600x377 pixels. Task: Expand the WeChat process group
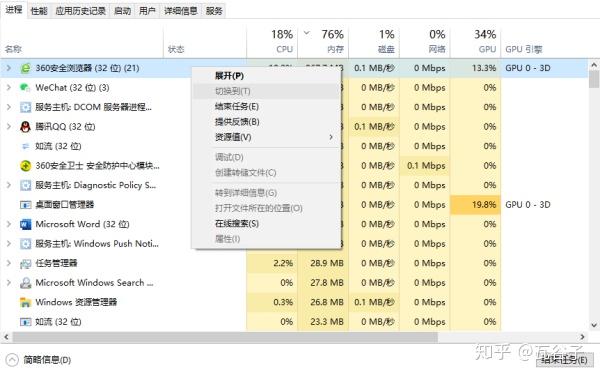point(8,88)
